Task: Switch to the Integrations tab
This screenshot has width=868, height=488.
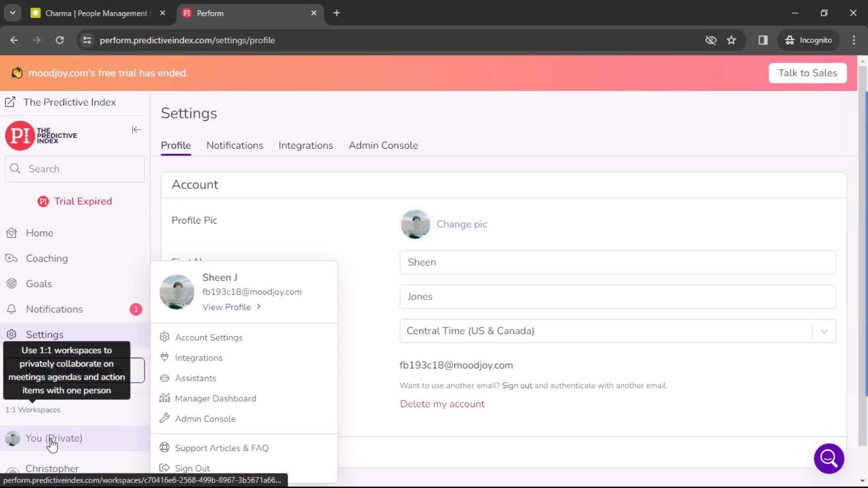Action: coord(306,145)
